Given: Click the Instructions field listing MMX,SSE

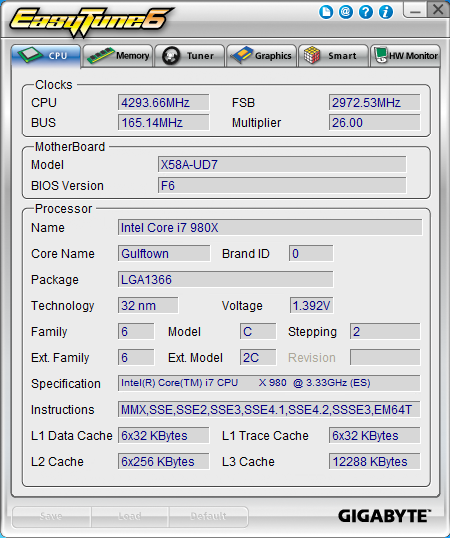Looking at the screenshot, I should coord(269,409).
